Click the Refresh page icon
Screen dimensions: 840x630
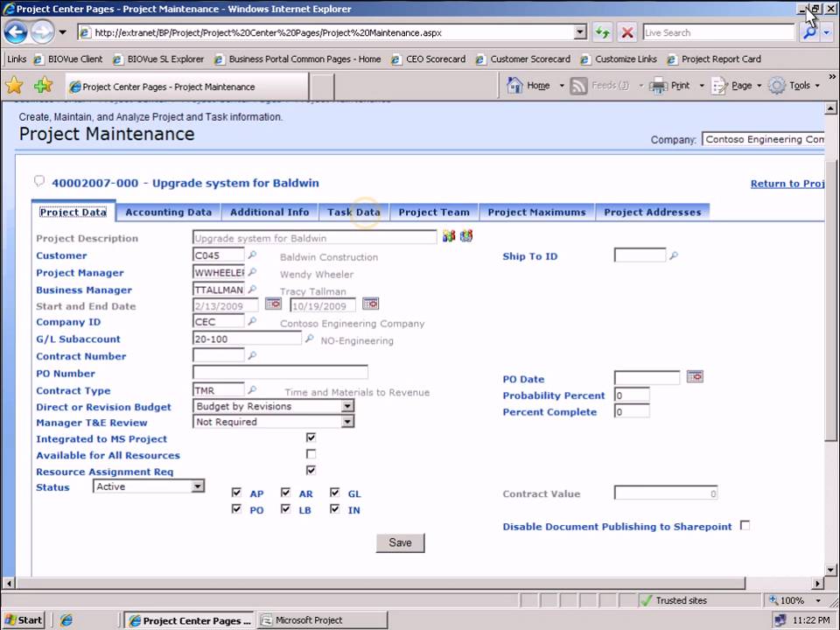pos(603,32)
